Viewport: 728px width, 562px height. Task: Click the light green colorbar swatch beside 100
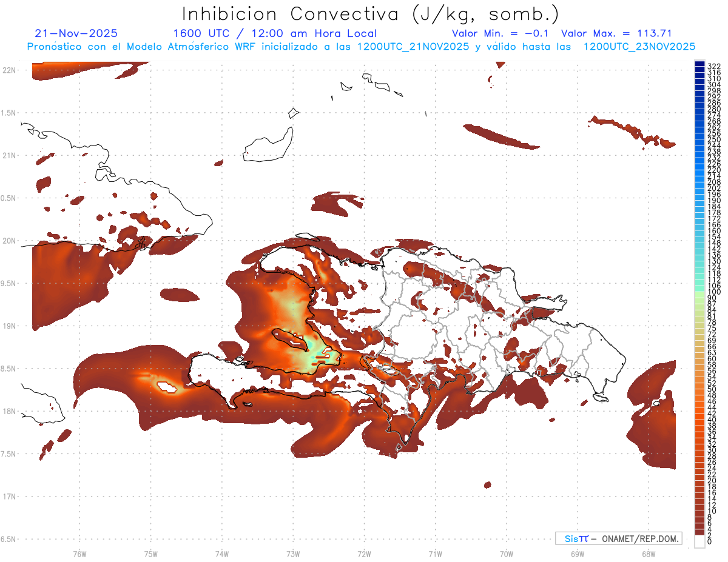(699, 295)
